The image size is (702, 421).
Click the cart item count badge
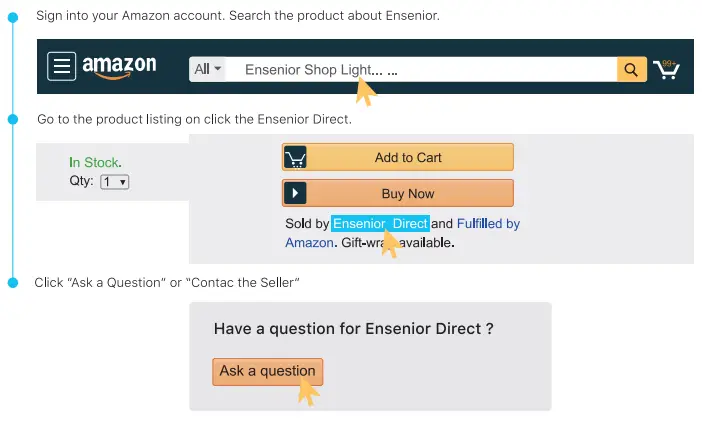[669, 62]
